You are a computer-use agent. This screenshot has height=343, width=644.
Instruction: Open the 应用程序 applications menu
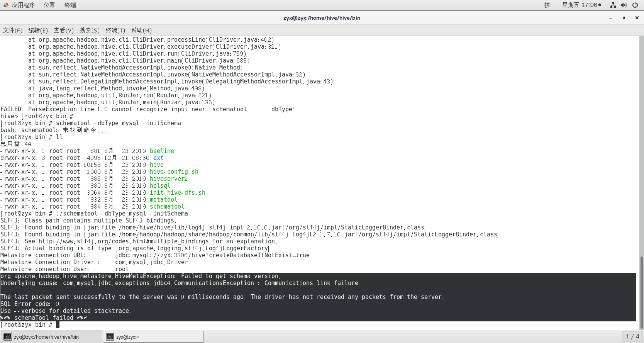tap(19, 5)
